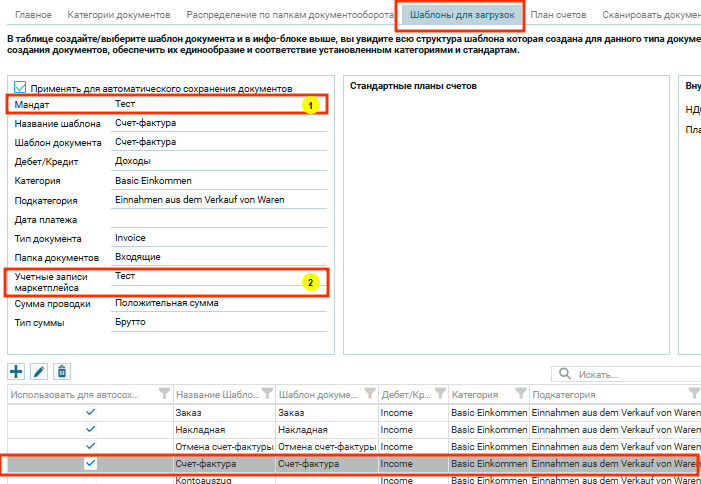Click the trash delete template icon
The height and width of the screenshot is (484, 701).
pos(62,372)
